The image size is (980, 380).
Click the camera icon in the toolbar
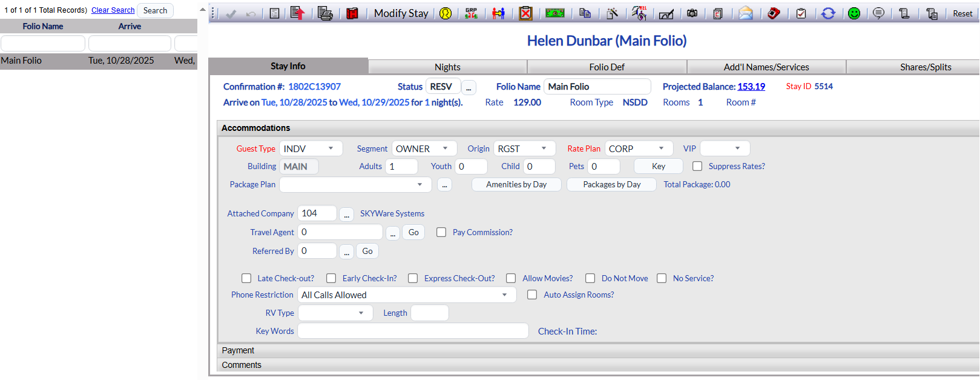[x=692, y=13]
